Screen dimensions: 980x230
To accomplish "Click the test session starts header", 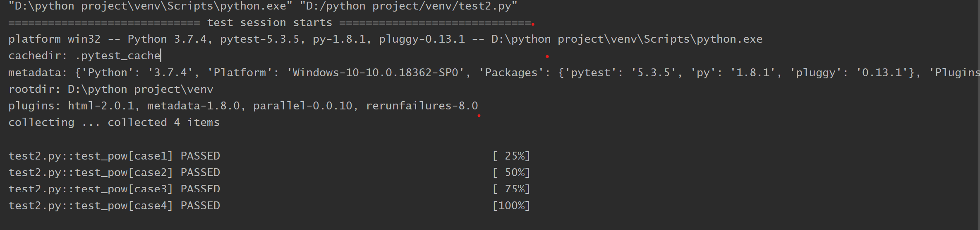I will point(270,23).
